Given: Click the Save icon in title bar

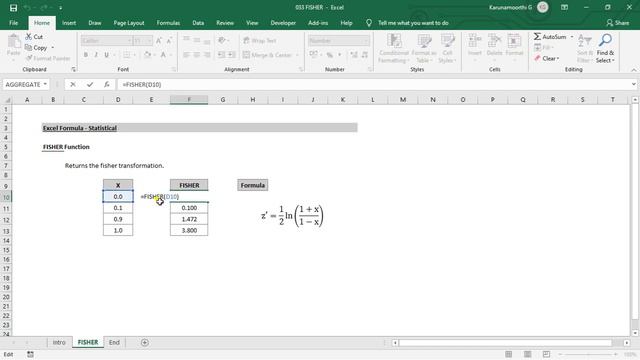Looking at the screenshot, I should [x=13, y=8].
